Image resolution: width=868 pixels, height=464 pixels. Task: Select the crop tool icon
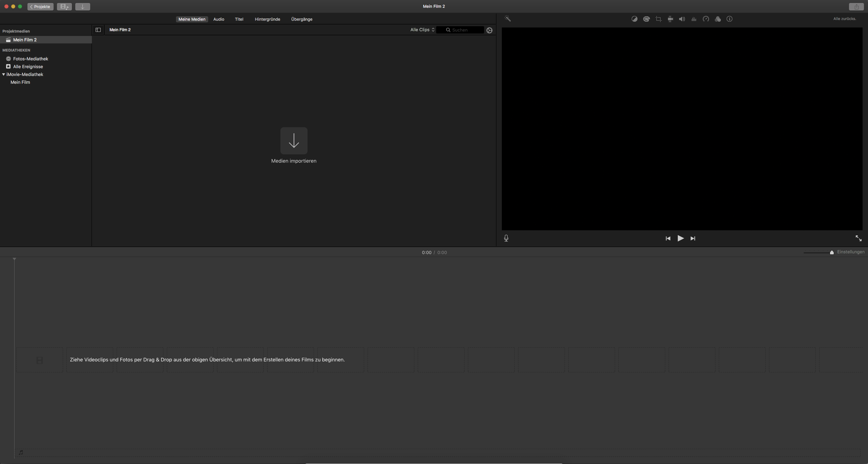click(658, 19)
